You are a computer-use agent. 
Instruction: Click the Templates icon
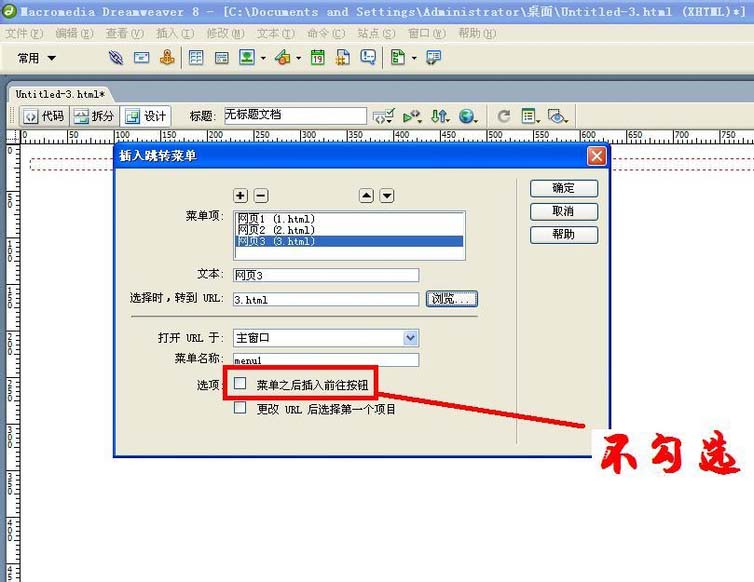tap(397, 58)
